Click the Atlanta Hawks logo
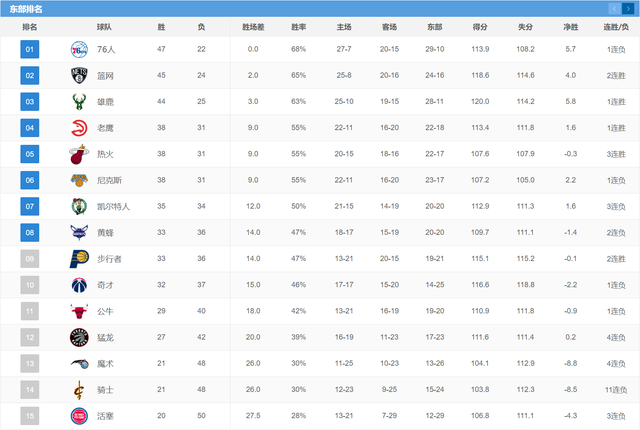This screenshot has width=640, height=430. pos(79,128)
